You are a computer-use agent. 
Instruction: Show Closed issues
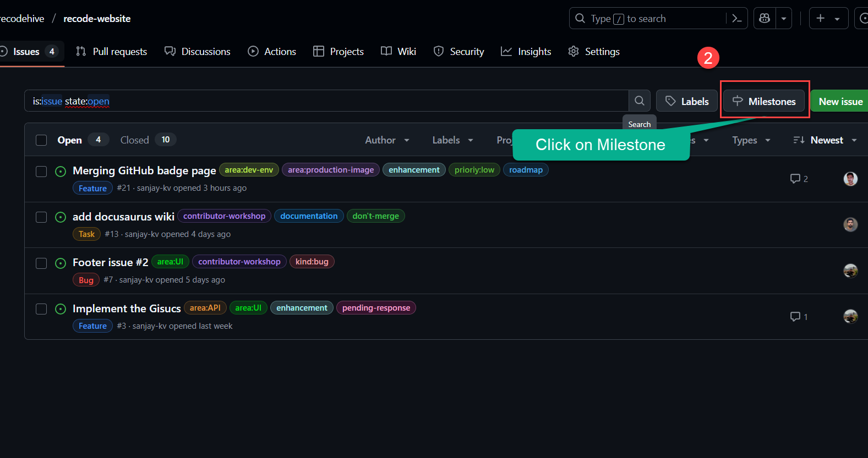(148, 140)
